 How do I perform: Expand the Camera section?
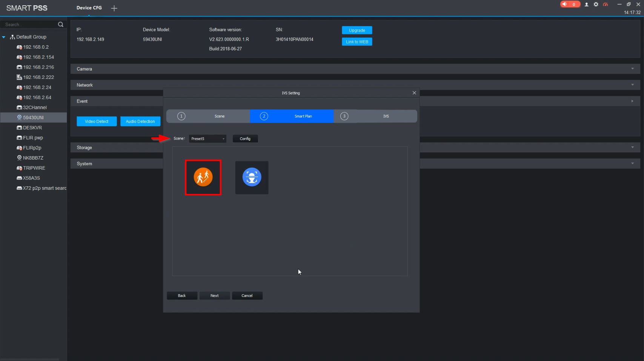355,69
